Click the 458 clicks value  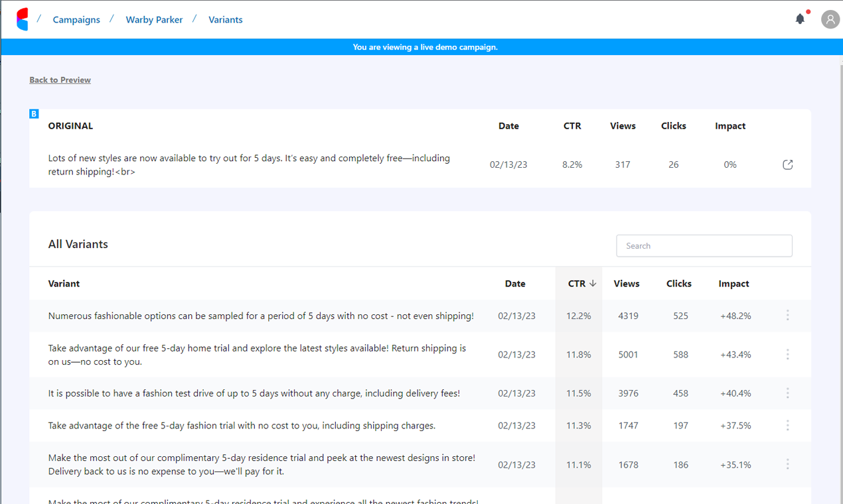(680, 393)
